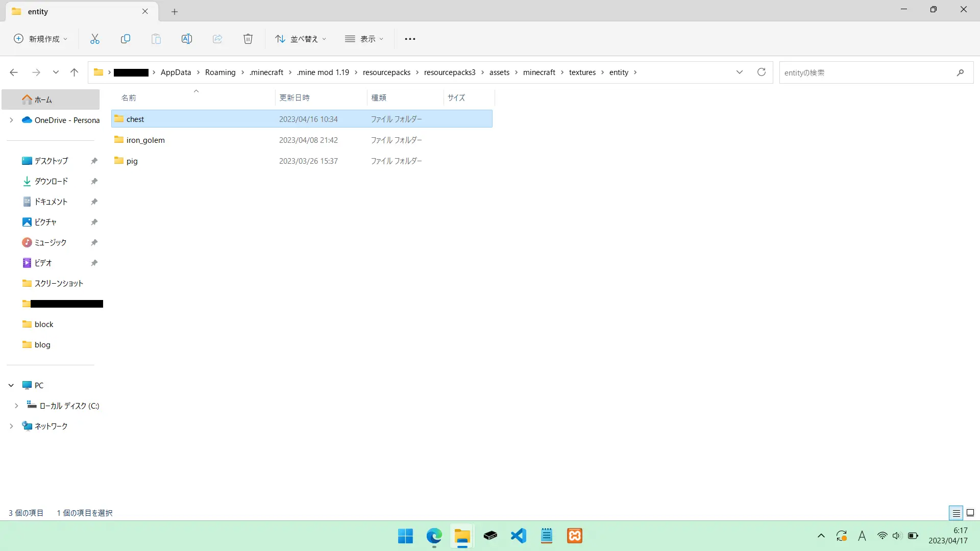The height and width of the screenshot is (551, 980).
Task: Click the Delete trash can icon
Action: (x=248, y=39)
